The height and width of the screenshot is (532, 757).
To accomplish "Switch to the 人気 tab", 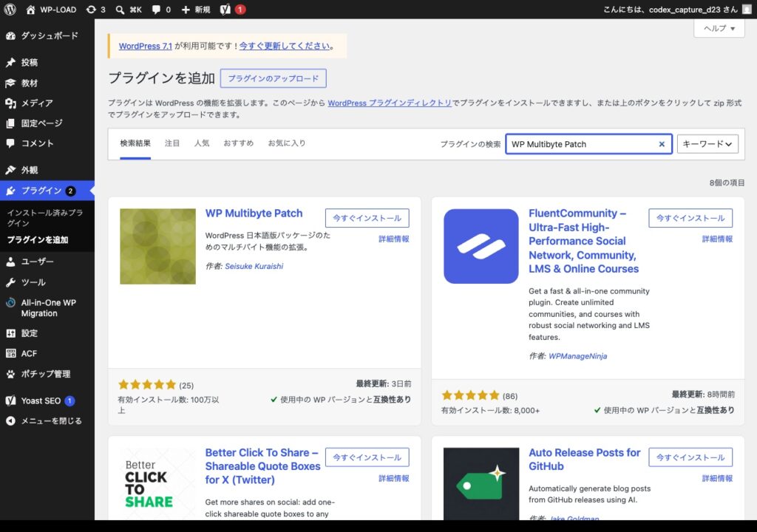I will tap(202, 143).
